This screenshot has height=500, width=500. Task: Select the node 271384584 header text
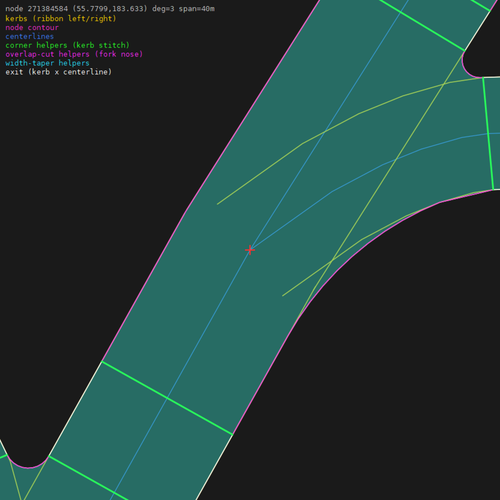point(110,9)
